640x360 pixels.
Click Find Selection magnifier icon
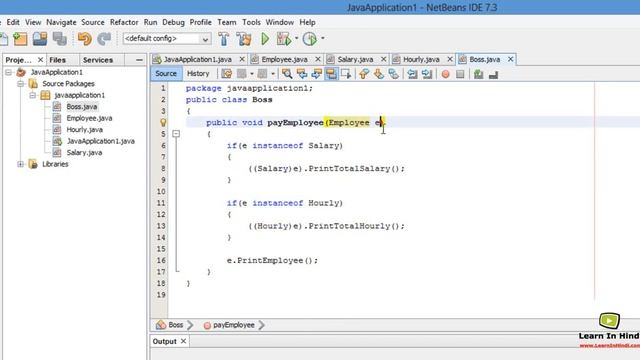287,74
